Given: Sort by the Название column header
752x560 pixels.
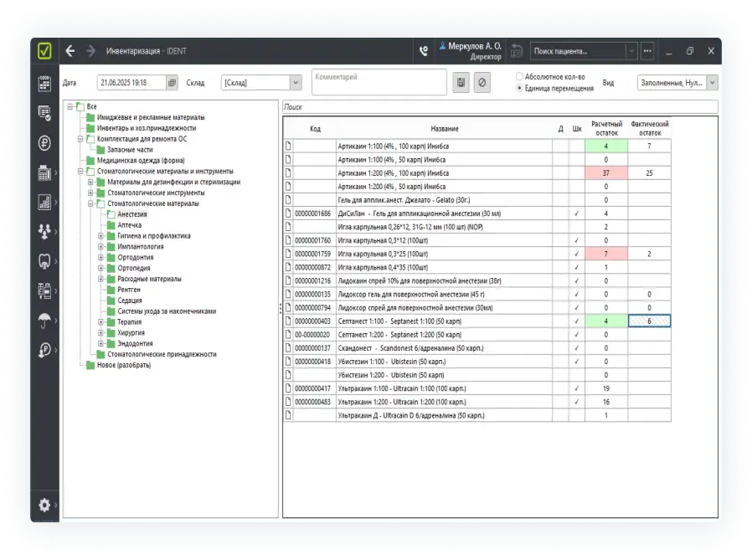Looking at the screenshot, I should pos(444,129).
